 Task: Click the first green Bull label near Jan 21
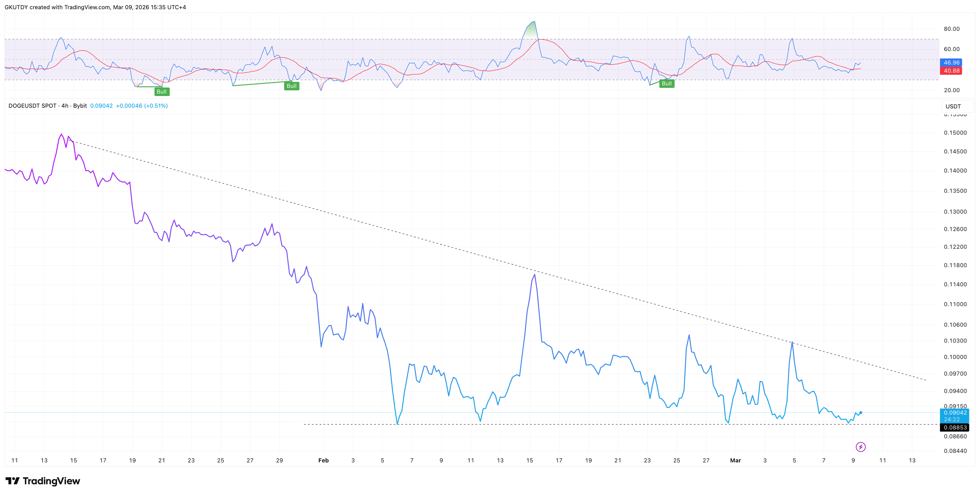tap(162, 91)
